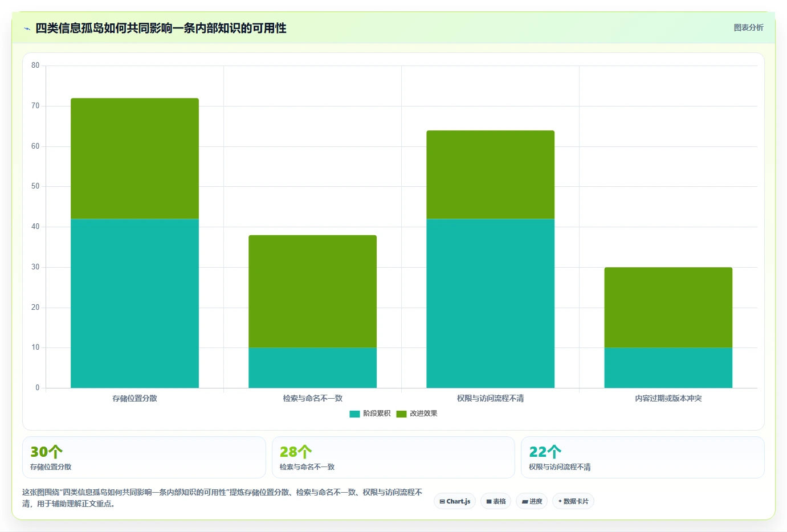Click the x-axis label 检索与命名不一致
The image size is (787, 532).
[312, 399]
